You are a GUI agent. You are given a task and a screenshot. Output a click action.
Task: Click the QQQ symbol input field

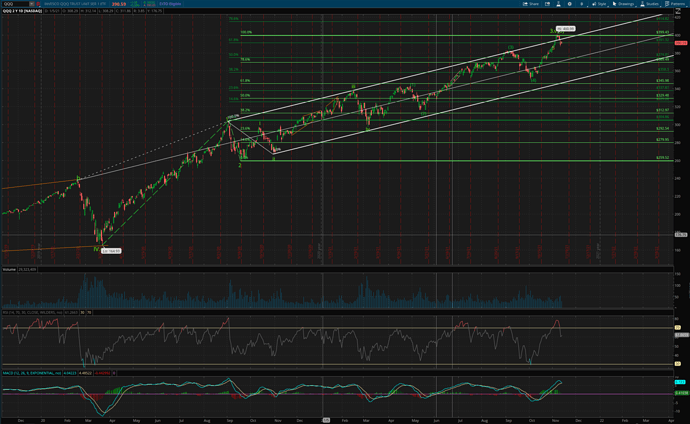point(15,4)
